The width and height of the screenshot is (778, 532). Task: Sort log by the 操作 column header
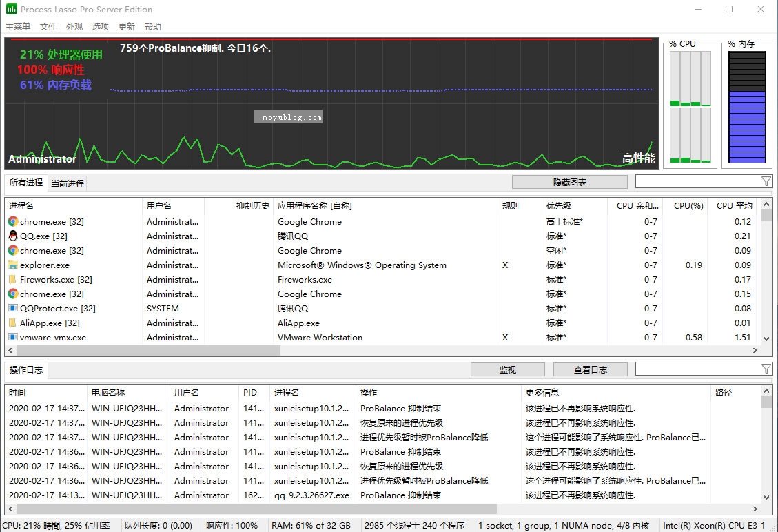[438, 393]
